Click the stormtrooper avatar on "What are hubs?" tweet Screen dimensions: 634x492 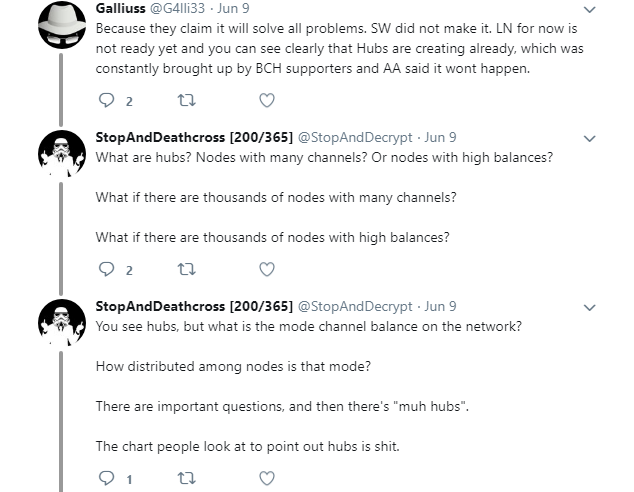(x=60, y=157)
